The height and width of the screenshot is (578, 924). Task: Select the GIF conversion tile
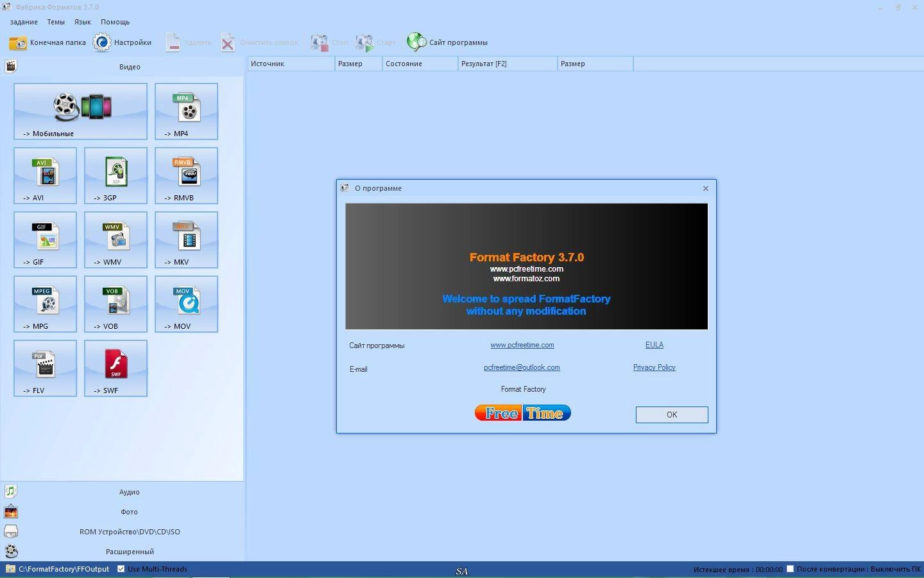(45, 240)
